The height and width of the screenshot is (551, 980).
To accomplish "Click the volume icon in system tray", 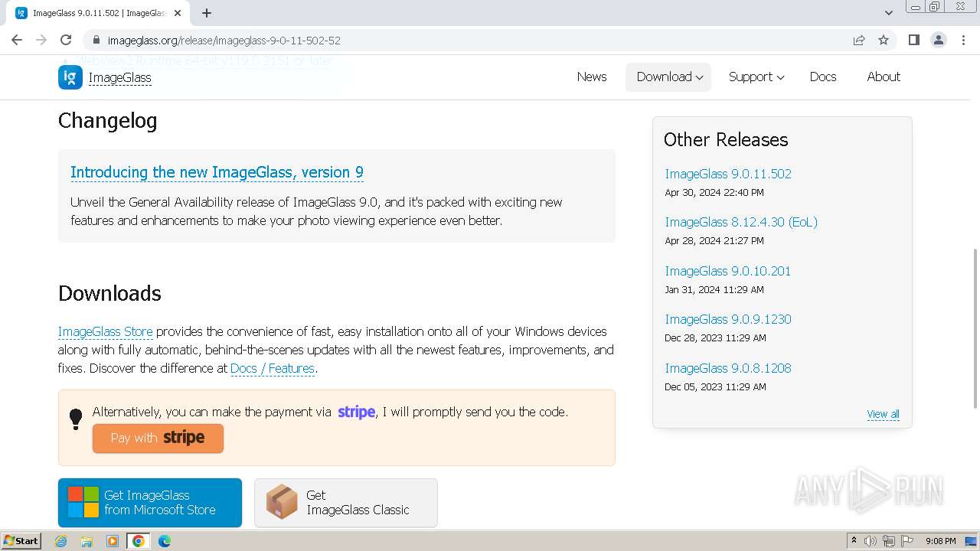I will 871,541.
